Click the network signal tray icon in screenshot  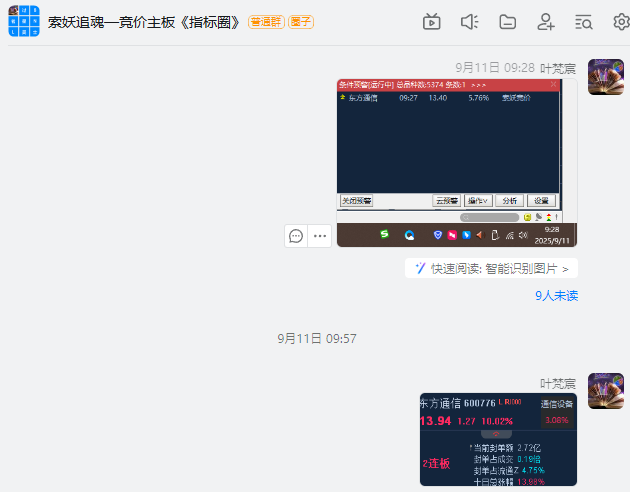point(509,235)
